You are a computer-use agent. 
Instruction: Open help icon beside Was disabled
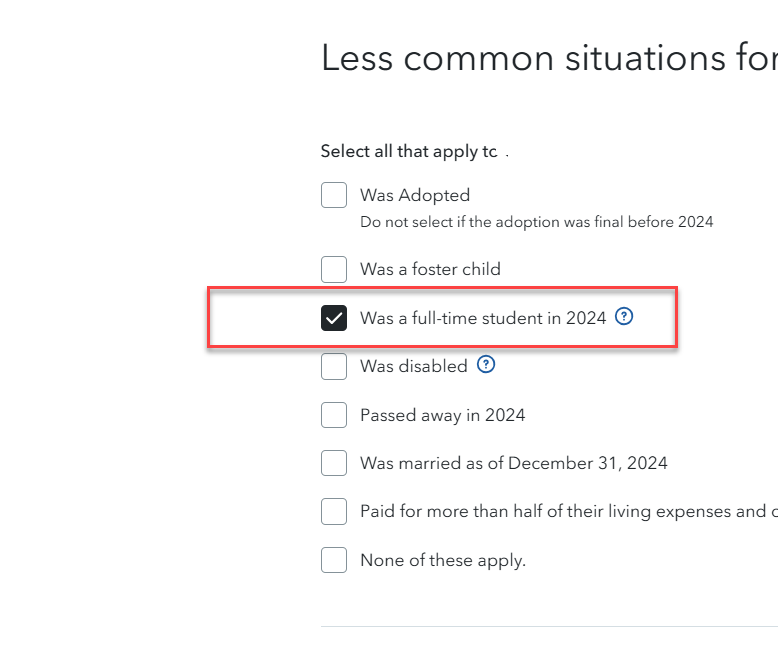486,365
